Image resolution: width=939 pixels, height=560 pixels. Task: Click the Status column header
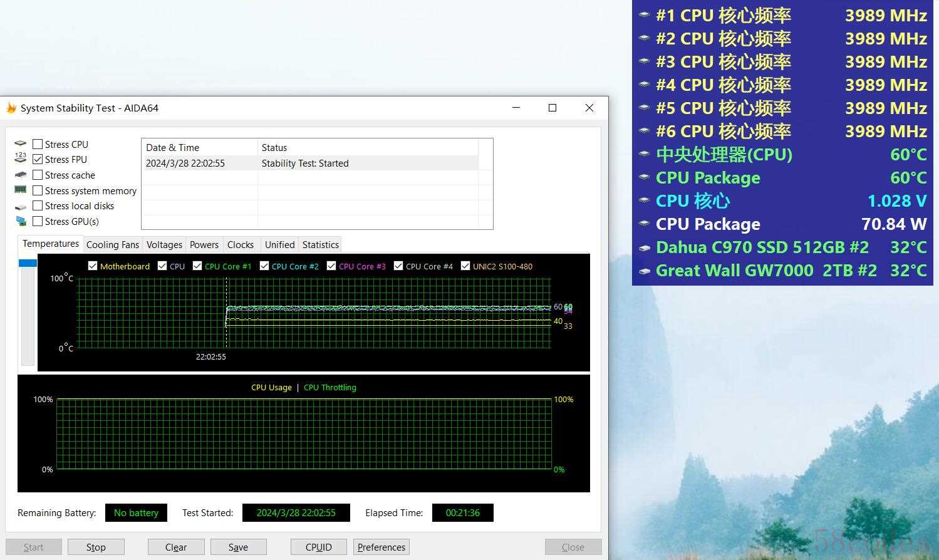[368, 147]
